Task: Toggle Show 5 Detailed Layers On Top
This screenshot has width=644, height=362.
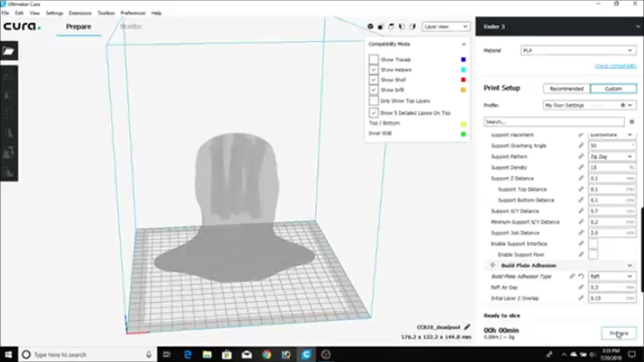Action: pos(373,113)
